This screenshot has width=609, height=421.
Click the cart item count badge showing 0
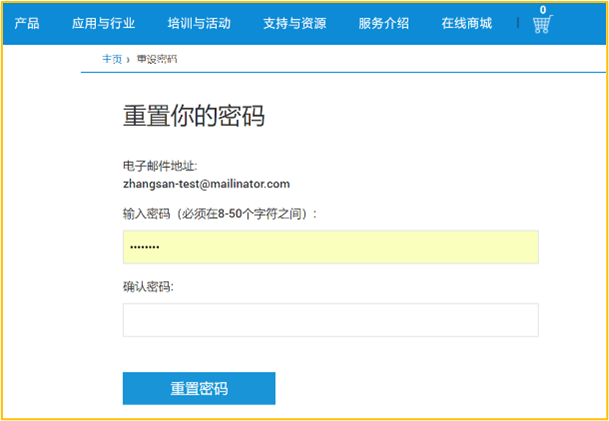coord(543,10)
